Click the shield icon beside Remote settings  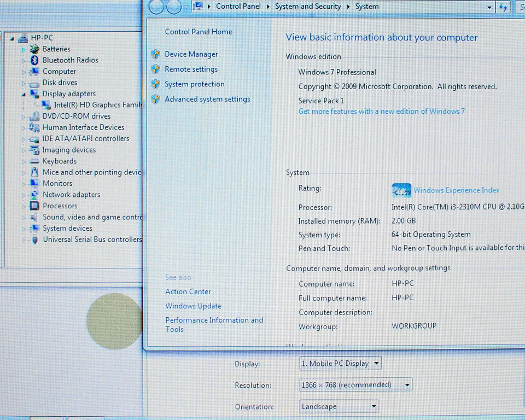click(x=155, y=69)
